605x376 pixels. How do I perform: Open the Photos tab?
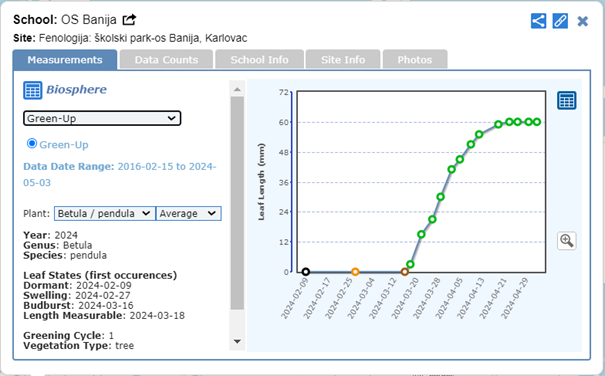coord(415,59)
